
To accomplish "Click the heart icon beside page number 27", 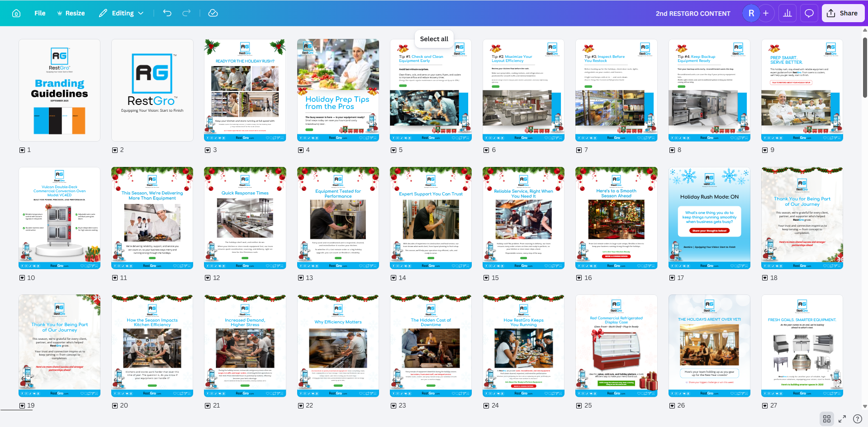I will (765, 406).
